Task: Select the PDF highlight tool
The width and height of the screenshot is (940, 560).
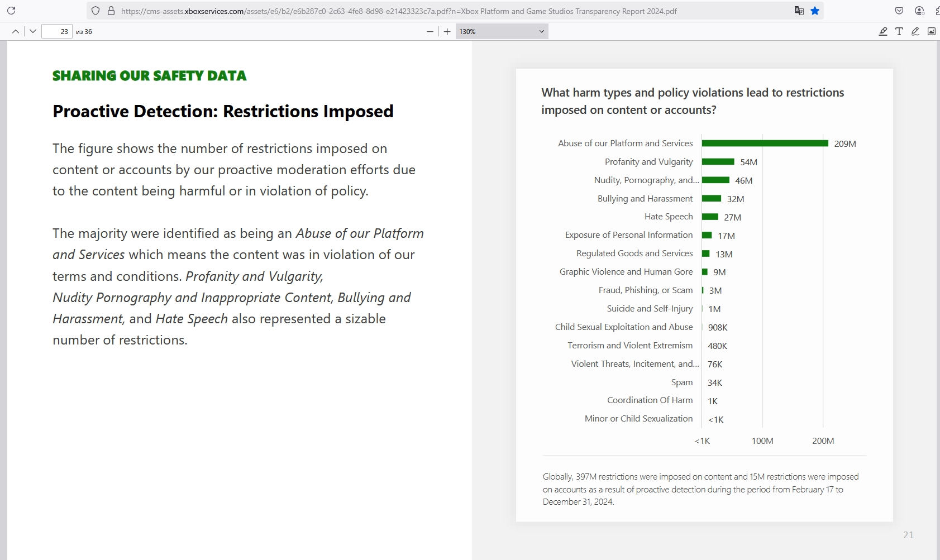Action: coord(883,31)
